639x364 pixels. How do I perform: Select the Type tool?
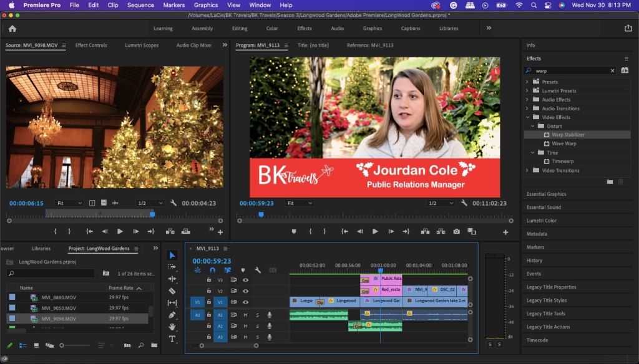pos(172,339)
